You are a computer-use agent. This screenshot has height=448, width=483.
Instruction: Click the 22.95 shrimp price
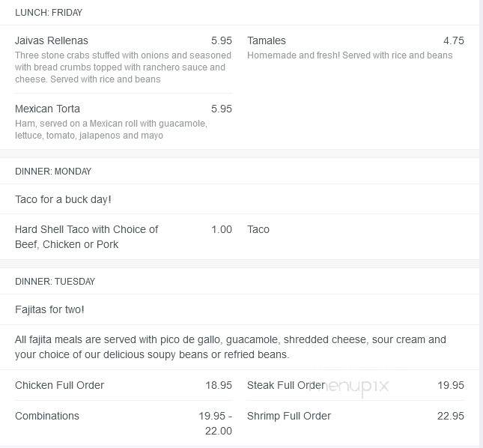[x=450, y=416]
